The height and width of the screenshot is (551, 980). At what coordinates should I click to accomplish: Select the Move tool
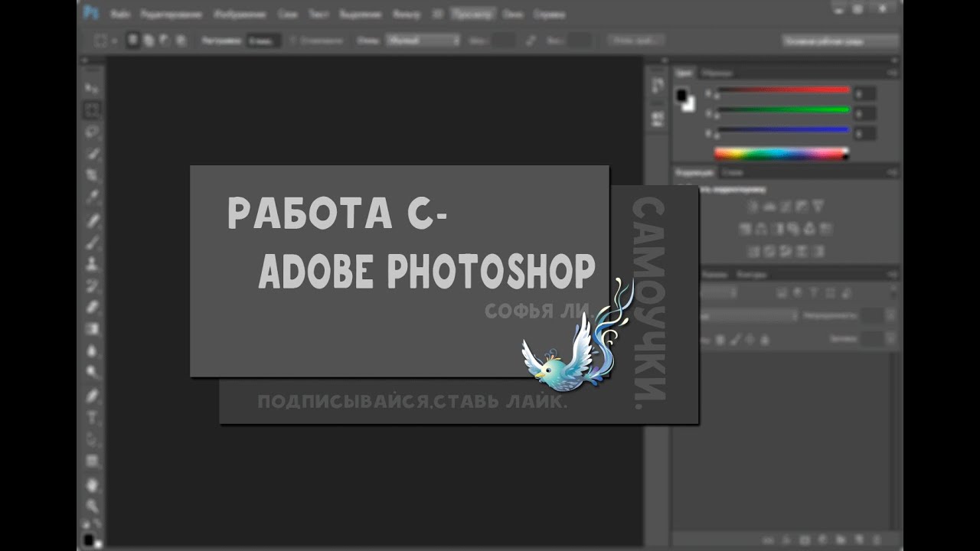tap(92, 89)
